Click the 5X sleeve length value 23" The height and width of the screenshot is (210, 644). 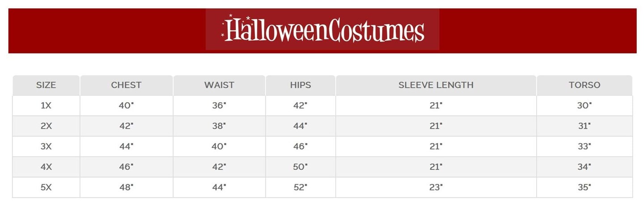(x=436, y=188)
